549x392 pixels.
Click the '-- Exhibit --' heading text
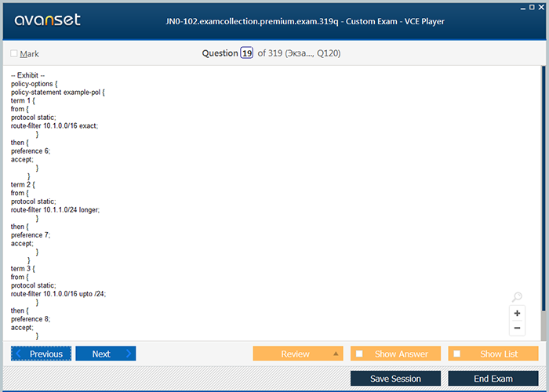coord(27,75)
